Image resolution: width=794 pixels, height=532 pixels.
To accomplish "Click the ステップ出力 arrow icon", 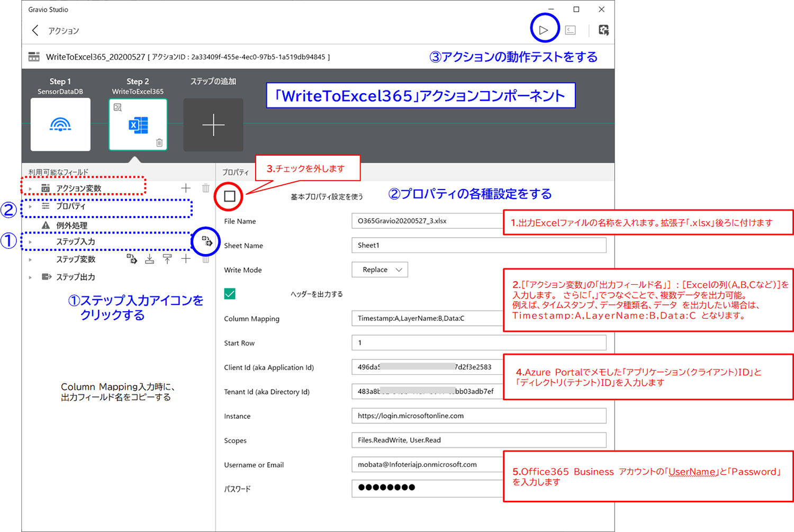I will click(46, 277).
